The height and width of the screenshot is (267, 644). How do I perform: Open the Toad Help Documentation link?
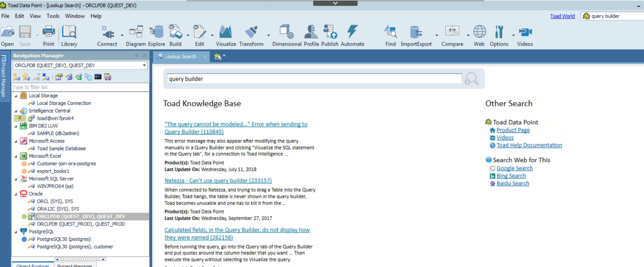click(x=529, y=145)
